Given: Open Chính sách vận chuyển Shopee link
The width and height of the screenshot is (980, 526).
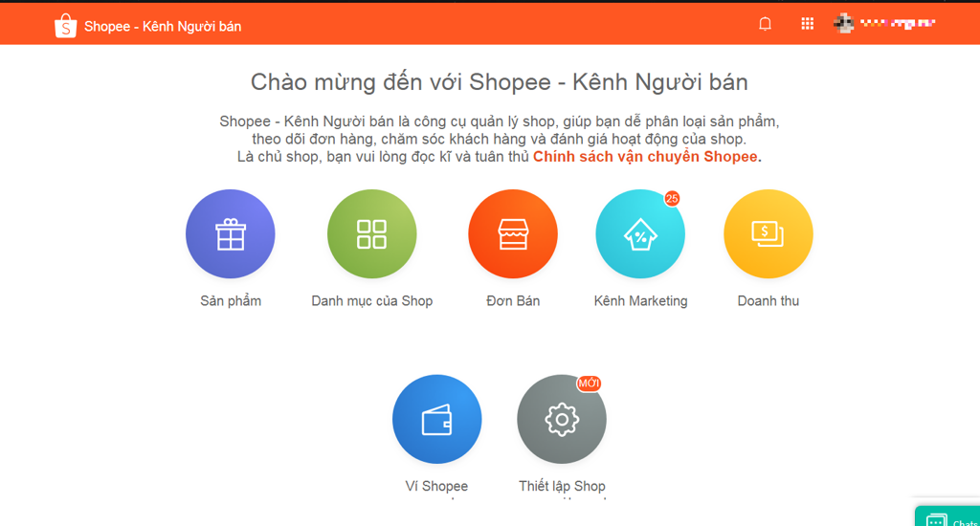Looking at the screenshot, I should pos(645,157).
